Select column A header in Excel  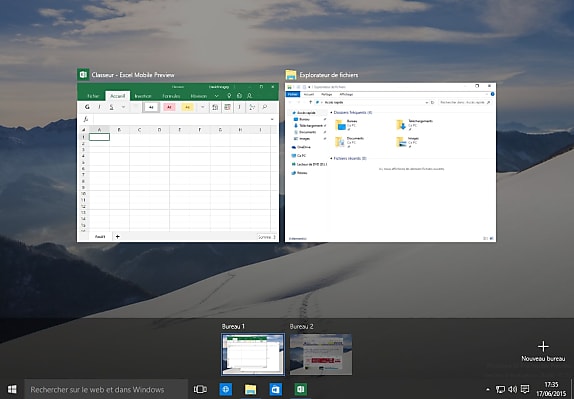99,130
